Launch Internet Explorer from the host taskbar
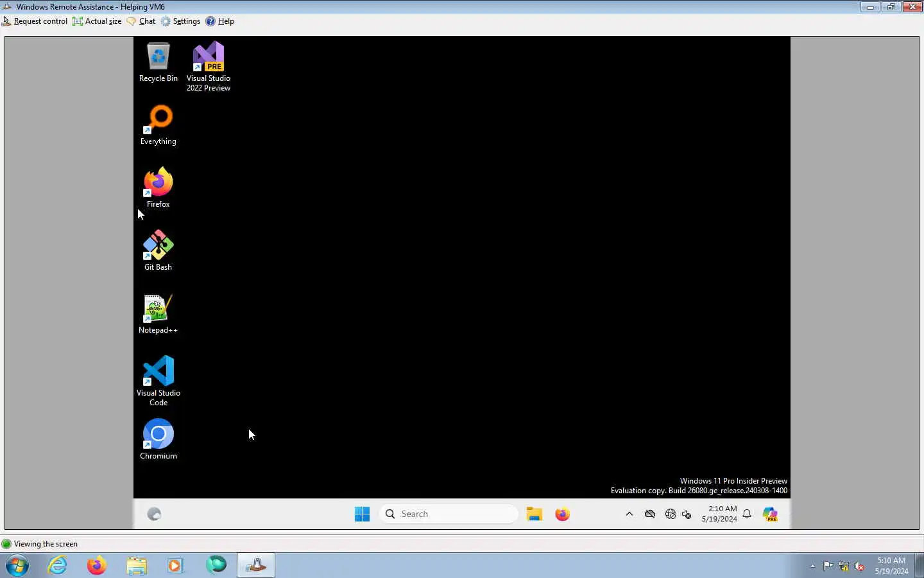This screenshot has height=578, width=924. (58, 566)
